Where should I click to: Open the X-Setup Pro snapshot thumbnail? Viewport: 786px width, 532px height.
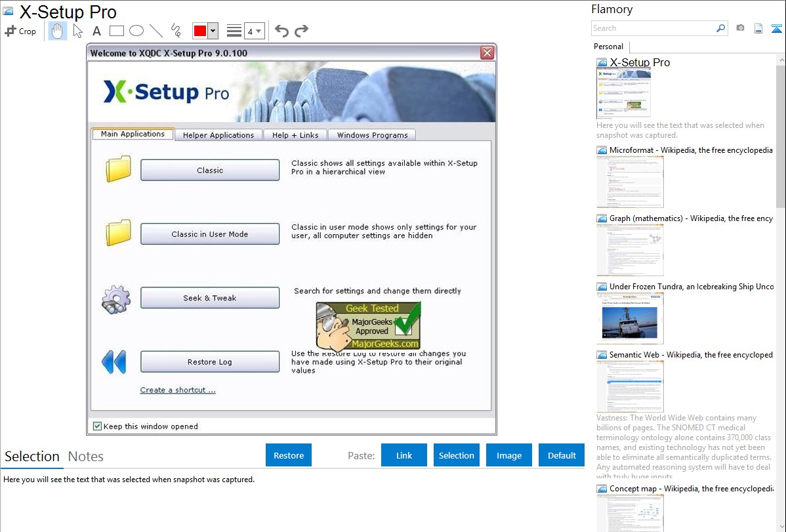pos(623,94)
